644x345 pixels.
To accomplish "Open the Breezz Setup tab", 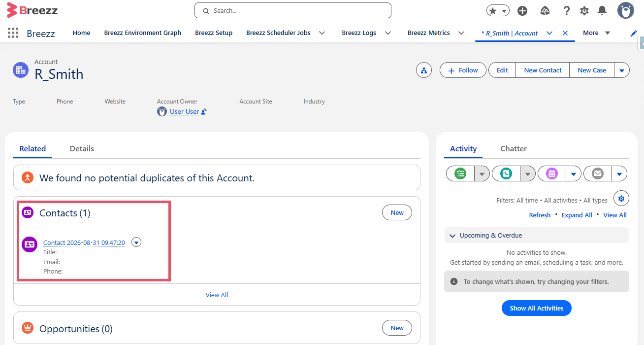I will 214,33.
